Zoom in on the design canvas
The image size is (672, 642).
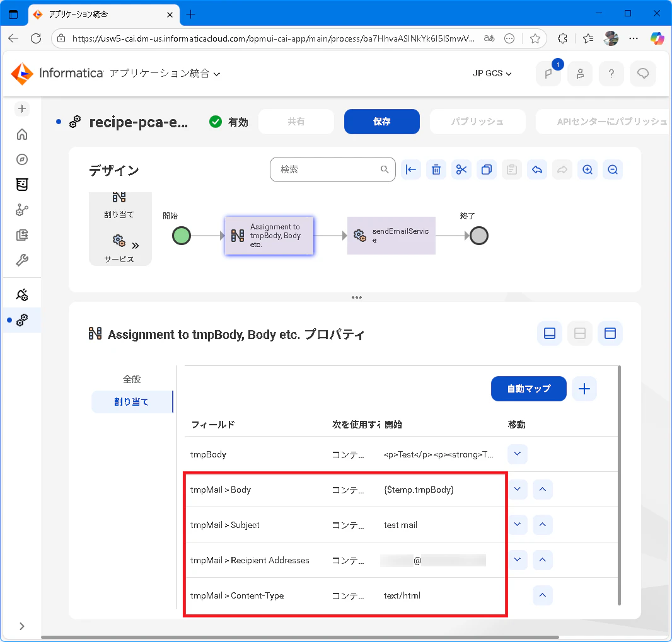588,169
